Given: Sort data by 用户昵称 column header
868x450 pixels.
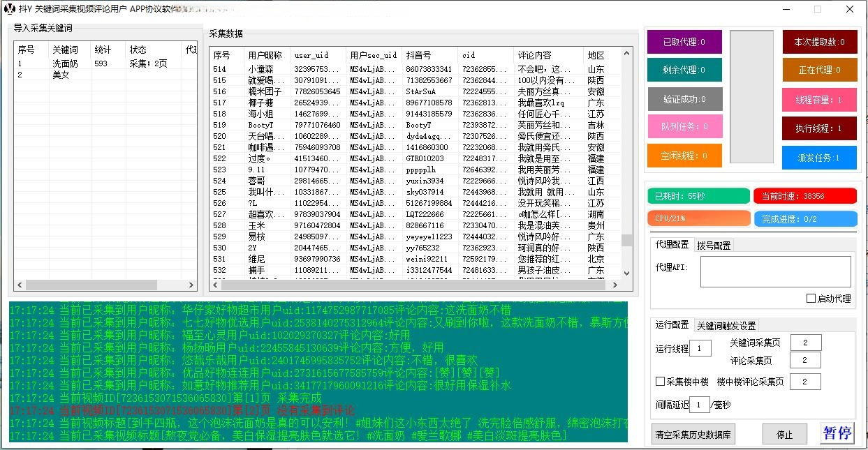Looking at the screenshot, I should (266, 55).
